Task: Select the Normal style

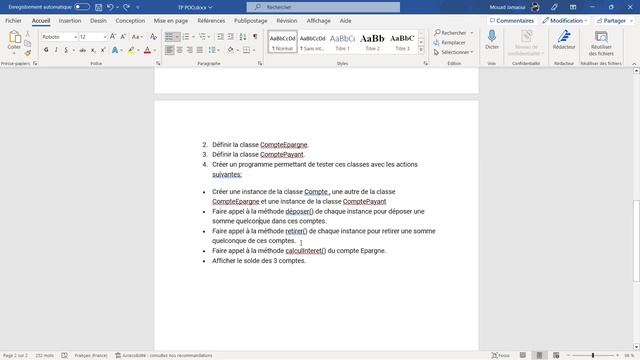Action: 282,42
